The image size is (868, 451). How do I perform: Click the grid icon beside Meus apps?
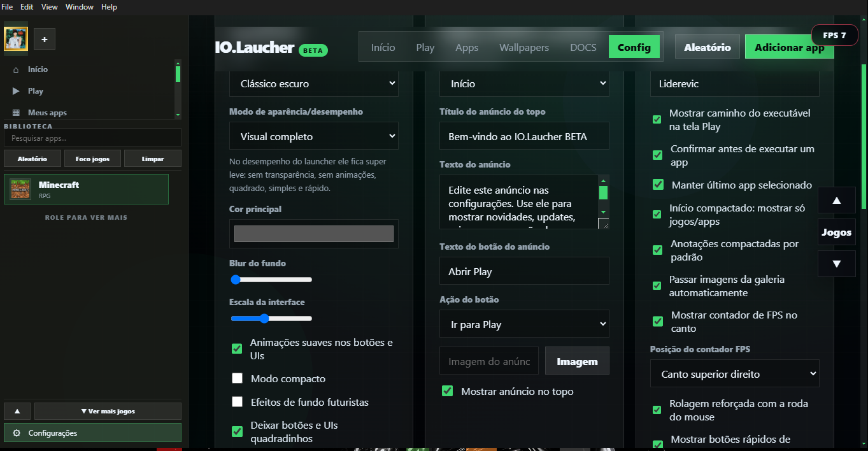16,113
